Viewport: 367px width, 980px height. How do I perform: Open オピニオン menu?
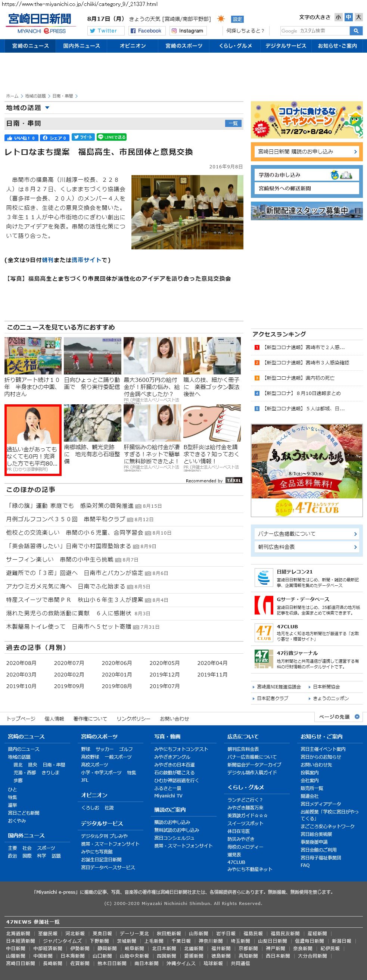132,46
